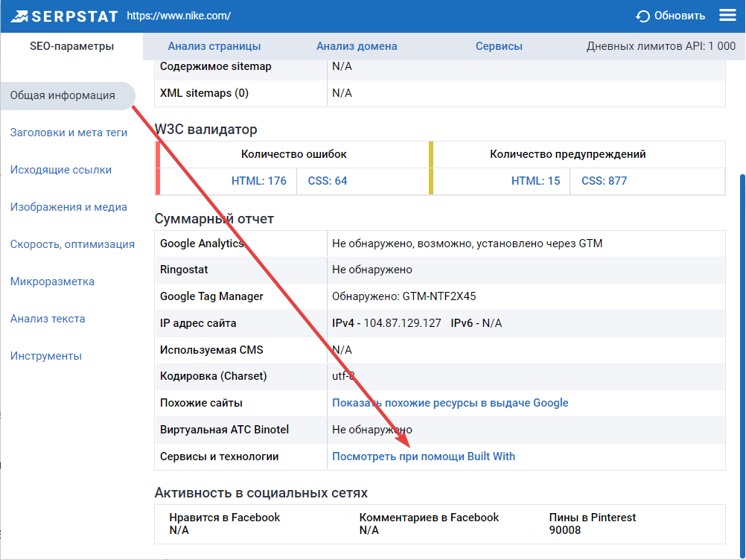Click the Похожие сайты label
The width and height of the screenshot is (746, 560).
201,403
